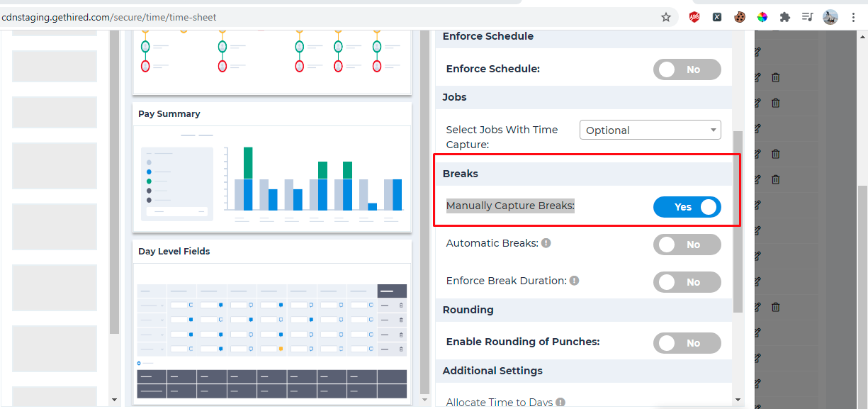Click the info icon beside Automatic Breaks

[546, 243]
